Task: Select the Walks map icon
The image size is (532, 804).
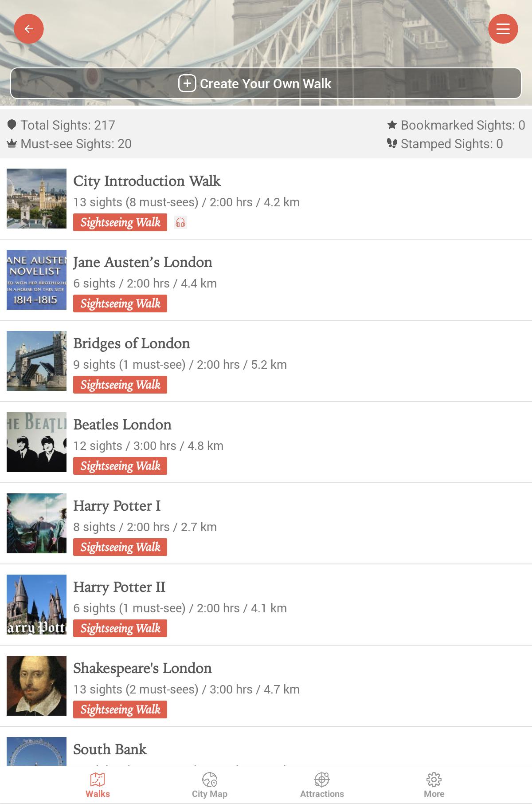Action: (x=98, y=779)
